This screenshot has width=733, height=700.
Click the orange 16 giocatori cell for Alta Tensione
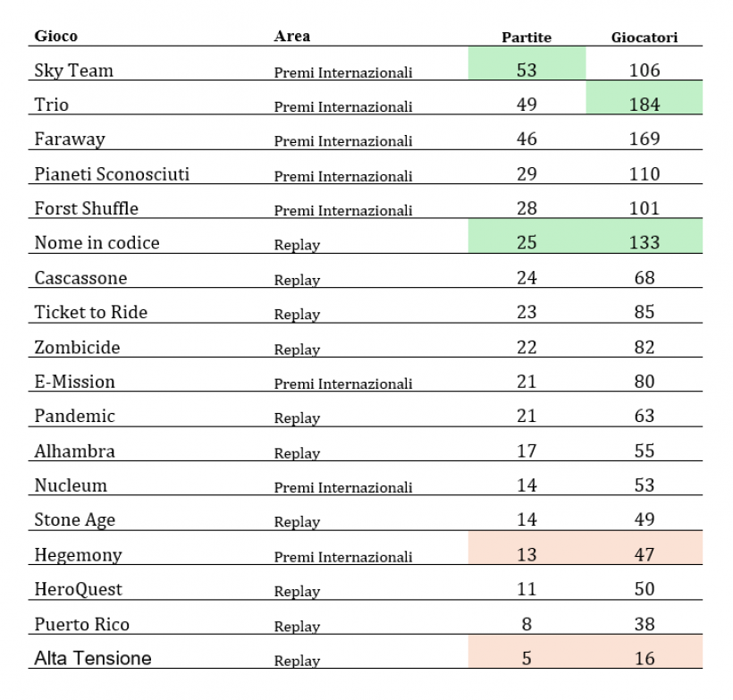tap(645, 652)
